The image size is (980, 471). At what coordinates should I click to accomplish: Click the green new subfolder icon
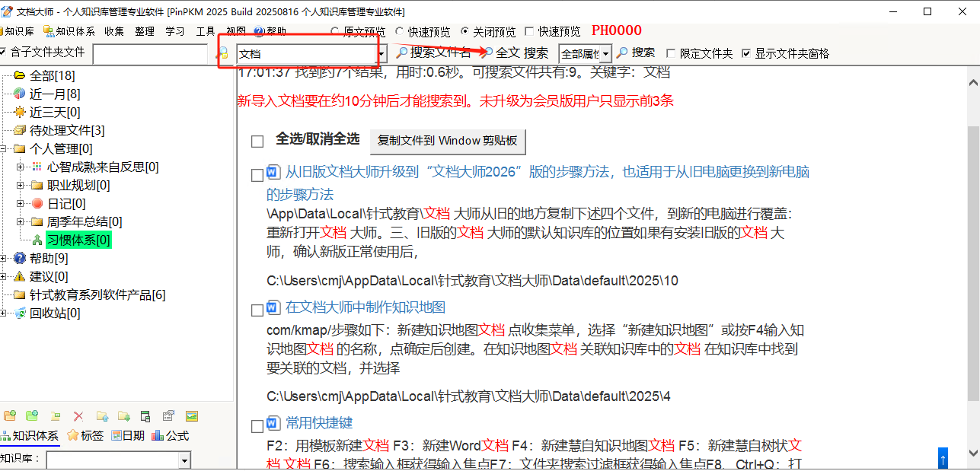(x=32, y=416)
